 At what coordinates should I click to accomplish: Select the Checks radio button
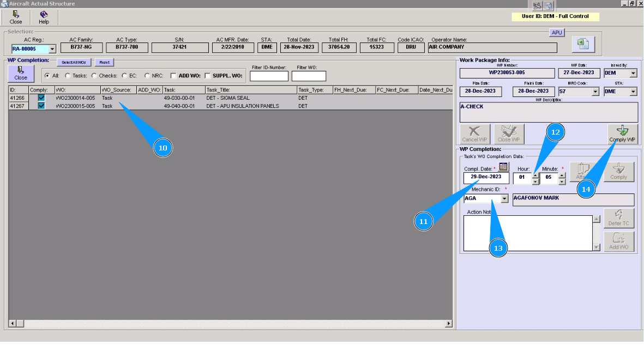(94, 76)
